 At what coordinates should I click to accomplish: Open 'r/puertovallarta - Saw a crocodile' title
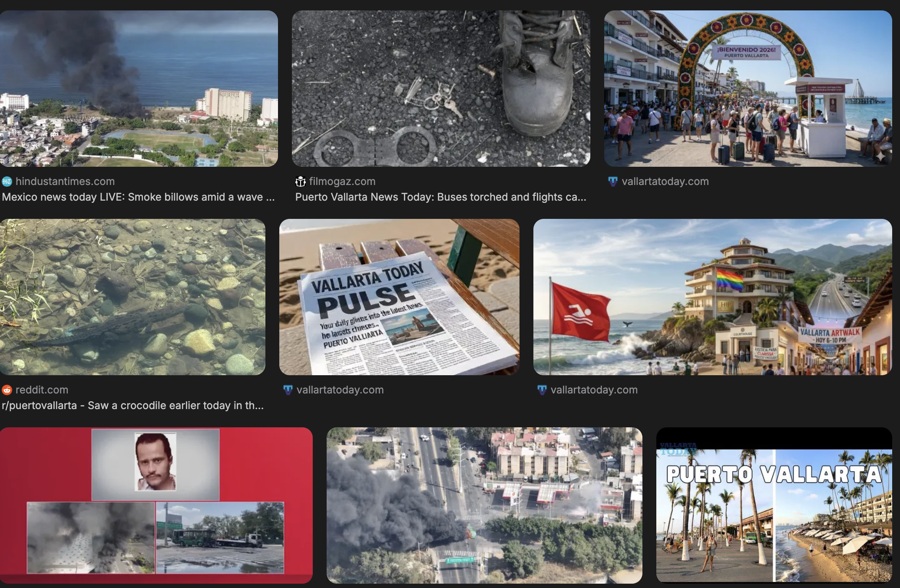pyautogui.click(x=132, y=406)
